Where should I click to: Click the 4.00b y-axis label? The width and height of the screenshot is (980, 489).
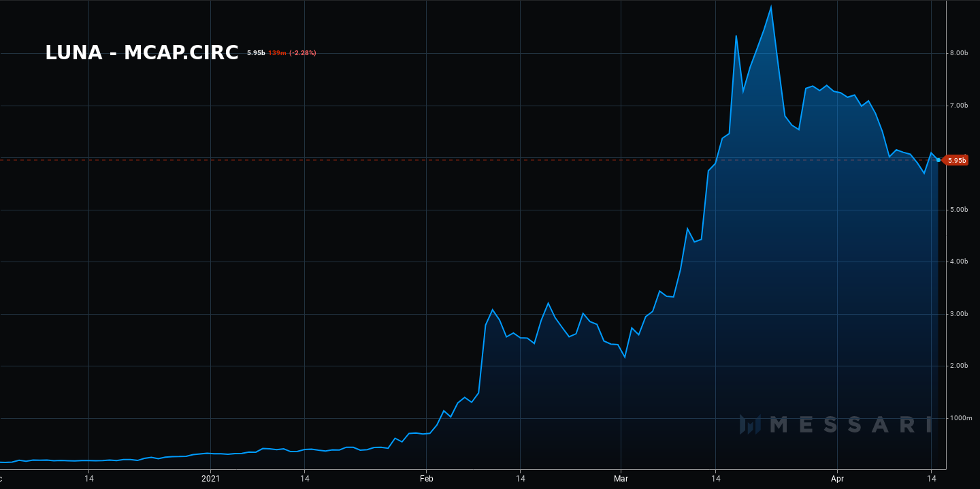pyautogui.click(x=958, y=262)
